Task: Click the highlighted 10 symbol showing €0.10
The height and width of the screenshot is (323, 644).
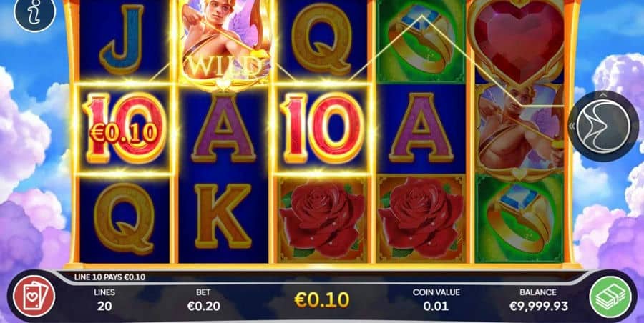Action: pyautogui.click(x=124, y=129)
